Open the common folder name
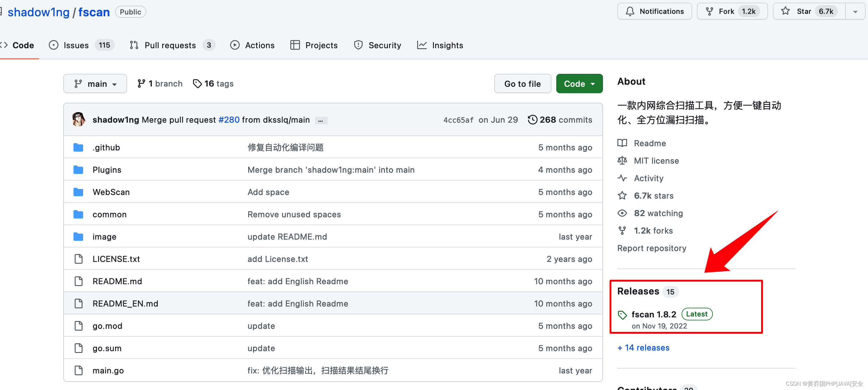Image resolution: width=868 pixels, height=390 pixels. coord(110,214)
